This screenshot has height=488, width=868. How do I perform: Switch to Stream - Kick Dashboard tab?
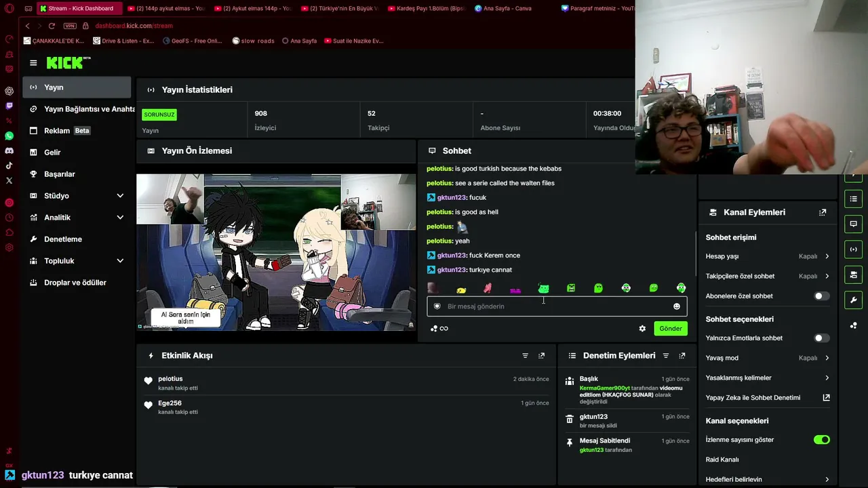tap(79, 8)
